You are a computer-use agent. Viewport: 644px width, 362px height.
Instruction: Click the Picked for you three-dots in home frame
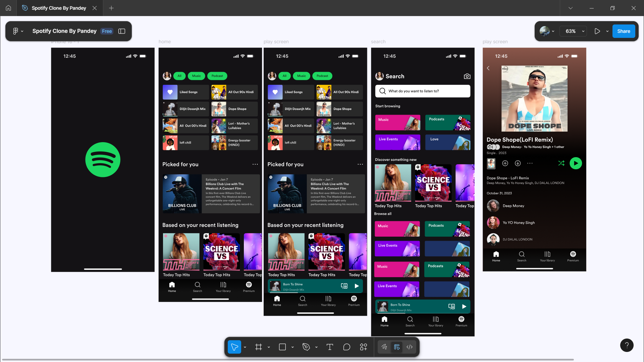click(x=255, y=164)
